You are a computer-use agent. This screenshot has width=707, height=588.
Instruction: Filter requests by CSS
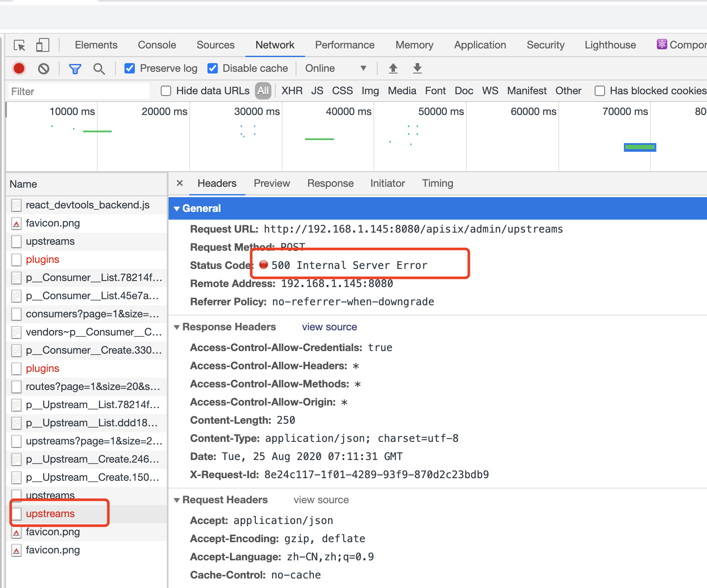(x=342, y=91)
